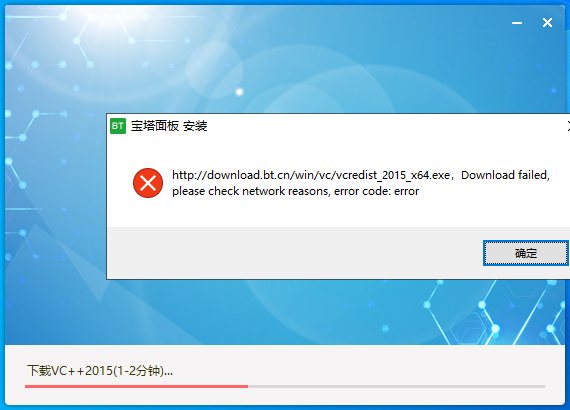Click the green BT logo icon
The height and width of the screenshot is (410, 570).
point(118,126)
